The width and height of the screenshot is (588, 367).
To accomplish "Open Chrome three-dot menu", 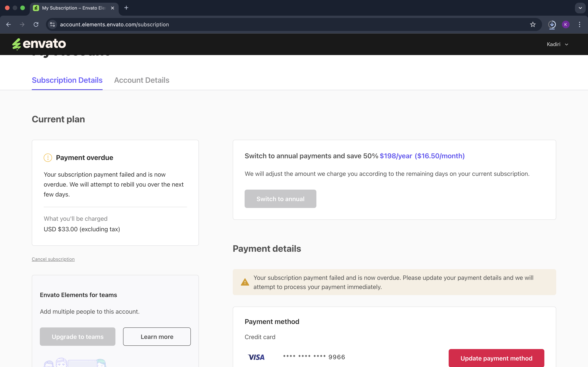I will pyautogui.click(x=580, y=24).
